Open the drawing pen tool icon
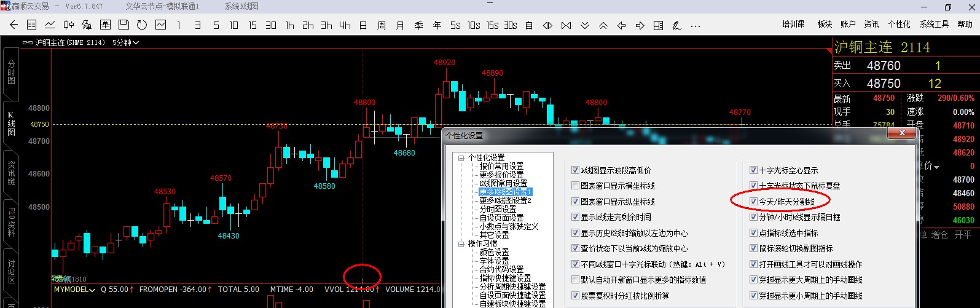 [676, 25]
